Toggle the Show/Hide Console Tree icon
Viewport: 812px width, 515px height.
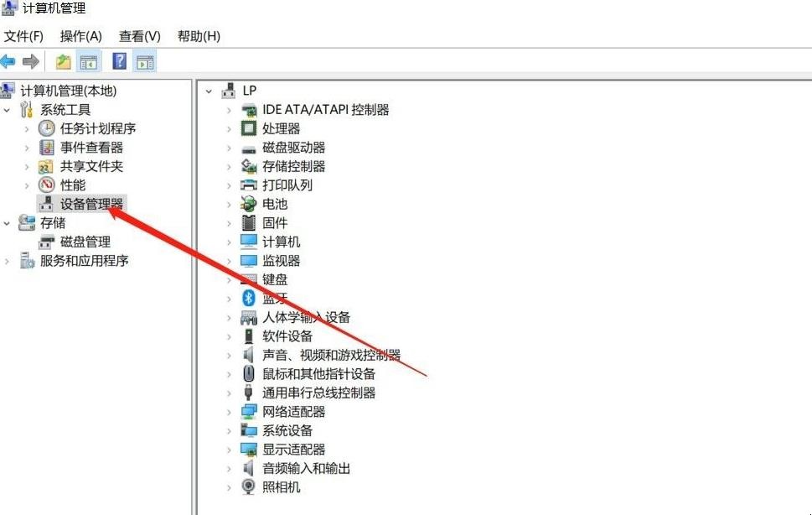(x=89, y=62)
